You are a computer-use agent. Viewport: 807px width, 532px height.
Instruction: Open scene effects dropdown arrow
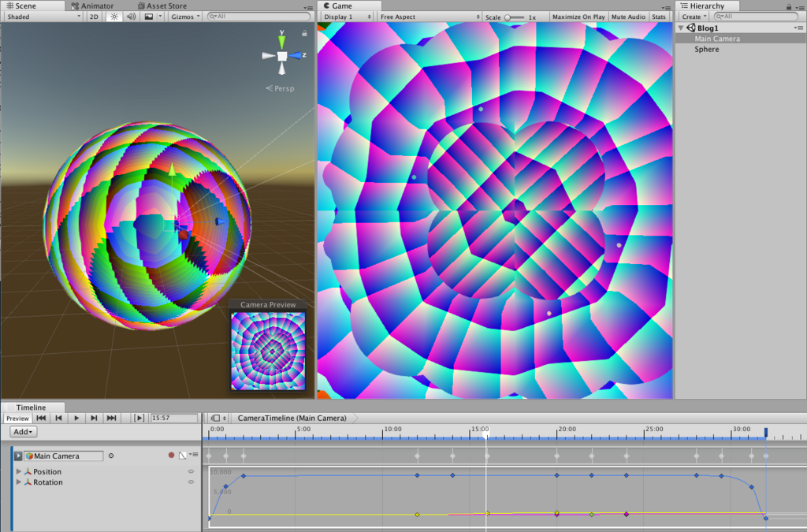(160, 17)
